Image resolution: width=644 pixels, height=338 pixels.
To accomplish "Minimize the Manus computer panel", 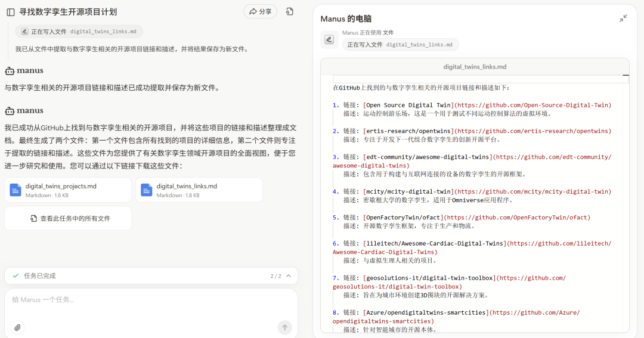I will click(x=623, y=18).
